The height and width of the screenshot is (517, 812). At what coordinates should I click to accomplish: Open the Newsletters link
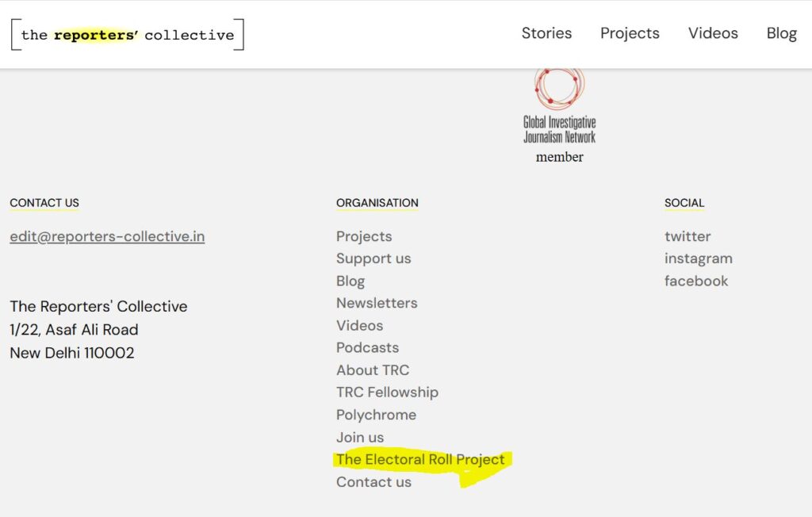(377, 303)
